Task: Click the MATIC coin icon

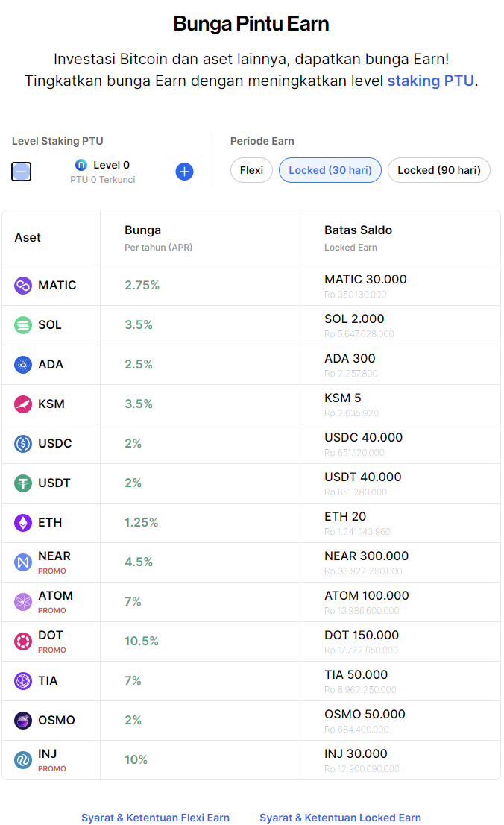Action: coord(22,286)
